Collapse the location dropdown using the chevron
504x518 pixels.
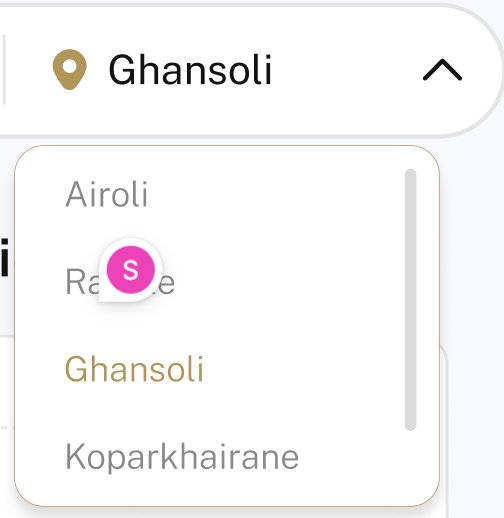coord(442,70)
